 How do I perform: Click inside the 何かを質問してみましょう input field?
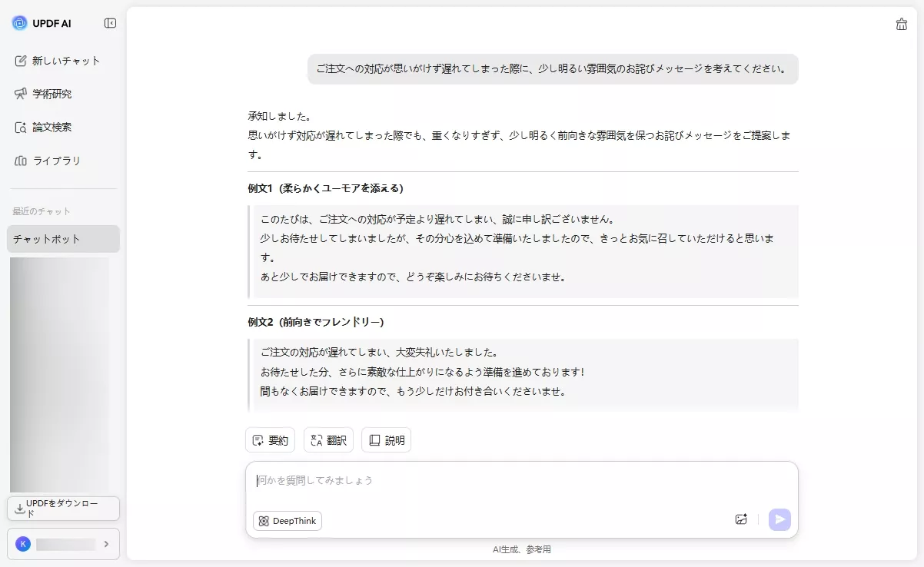(x=461, y=479)
